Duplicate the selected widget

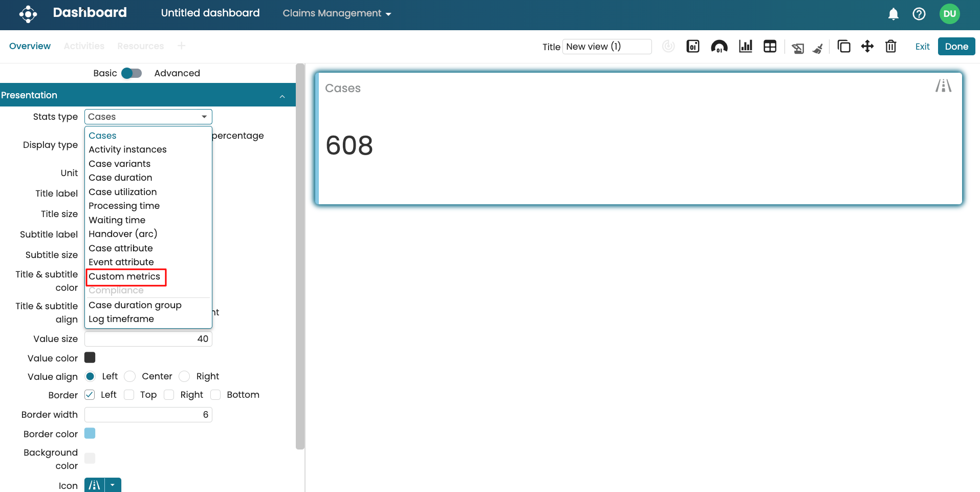(x=843, y=47)
